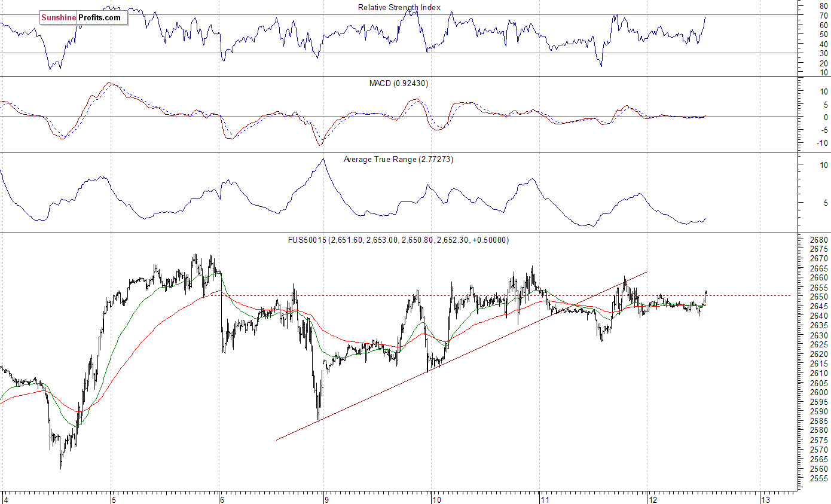Click the 2575 price axis value
The height and width of the screenshot is (504, 831).
coord(819,440)
